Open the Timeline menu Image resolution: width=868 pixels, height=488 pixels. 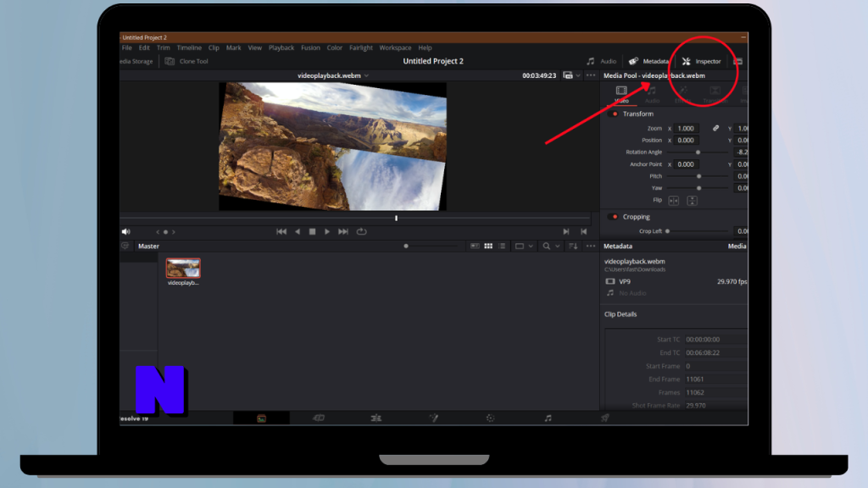point(189,48)
